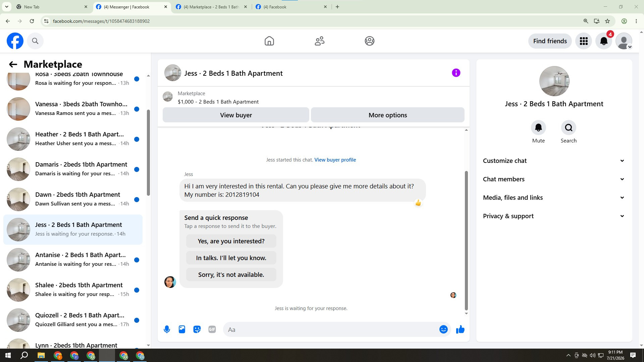Open conversation information purple icon
644x362 pixels.
tap(456, 73)
